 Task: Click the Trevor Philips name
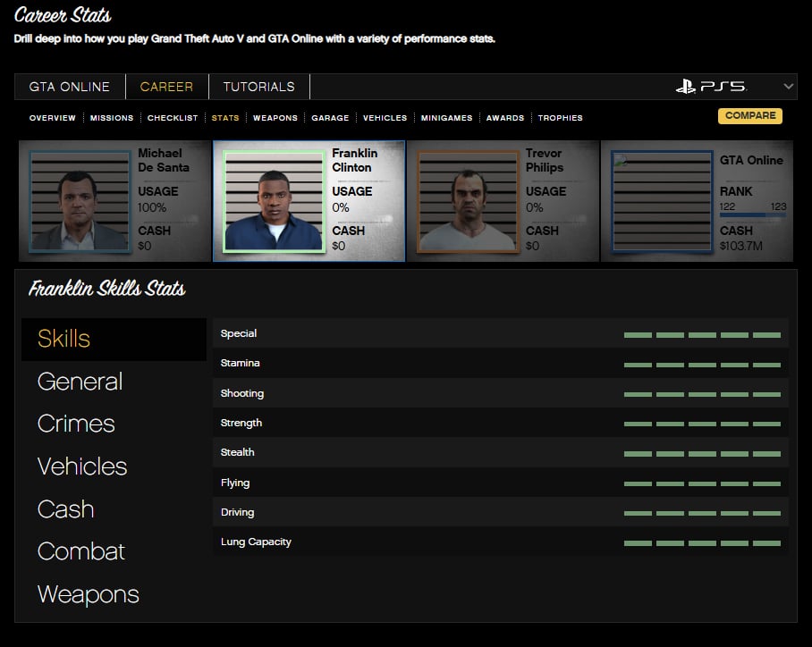click(x=545, y=161)
